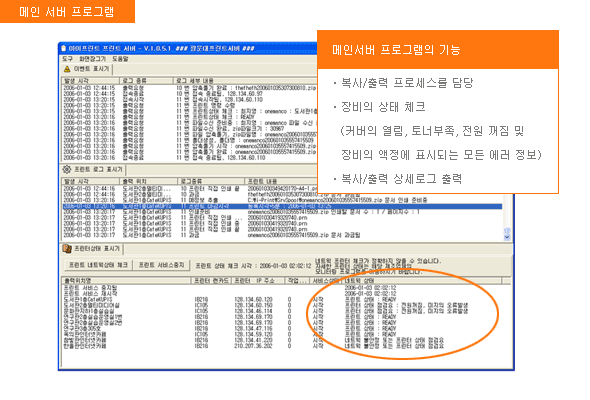The image size is (590, 400).
Task: Open the 화면잠그기 menu
Action: coord(93,59)
